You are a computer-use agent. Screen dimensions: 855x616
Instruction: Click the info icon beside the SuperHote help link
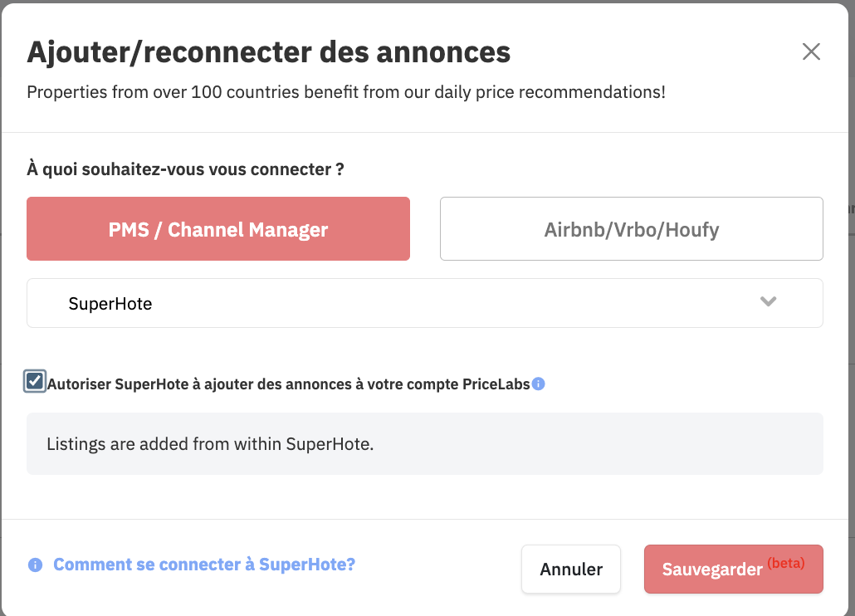pos(35,565)
